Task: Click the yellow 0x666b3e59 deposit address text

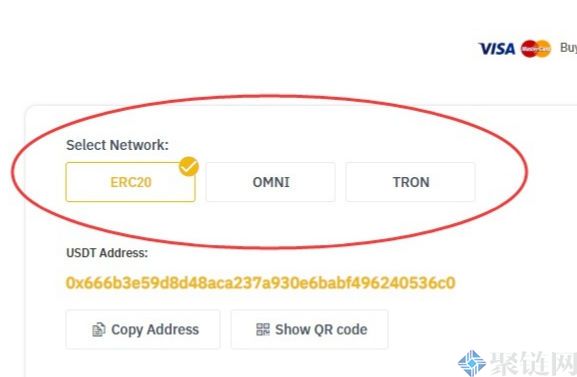Action: (x=261, y=283)
